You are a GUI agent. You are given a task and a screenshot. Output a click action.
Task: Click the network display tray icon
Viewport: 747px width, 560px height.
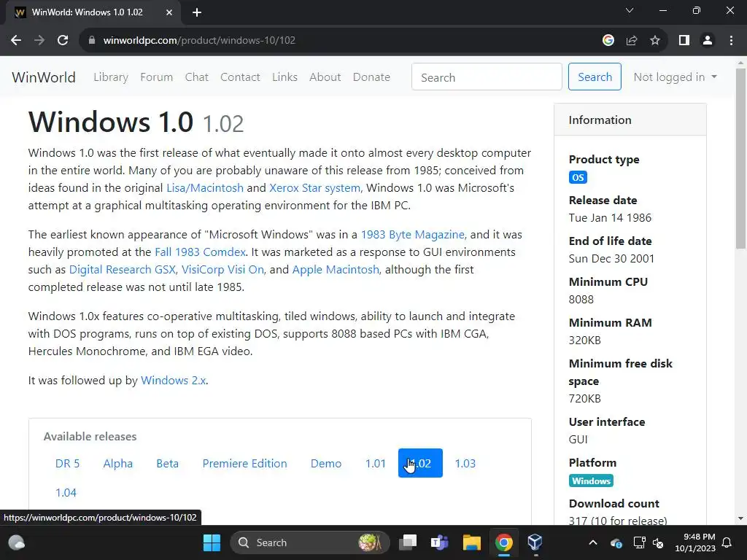[x=639, y=542]
